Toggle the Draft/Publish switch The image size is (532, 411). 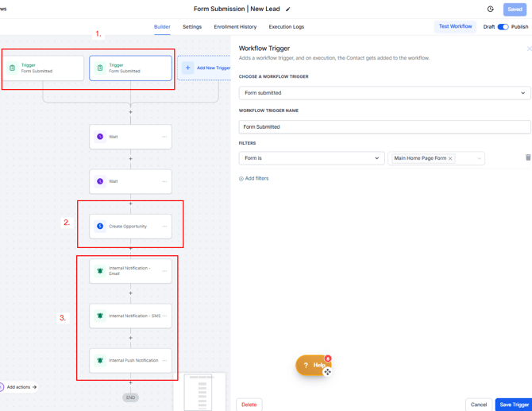[x=503, y=27]
